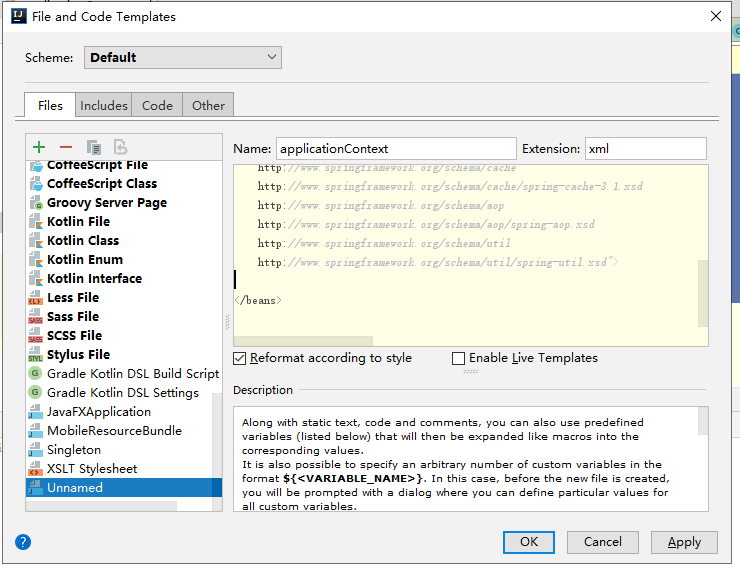Close the File and Code Templates dialog

pos(716,16)
